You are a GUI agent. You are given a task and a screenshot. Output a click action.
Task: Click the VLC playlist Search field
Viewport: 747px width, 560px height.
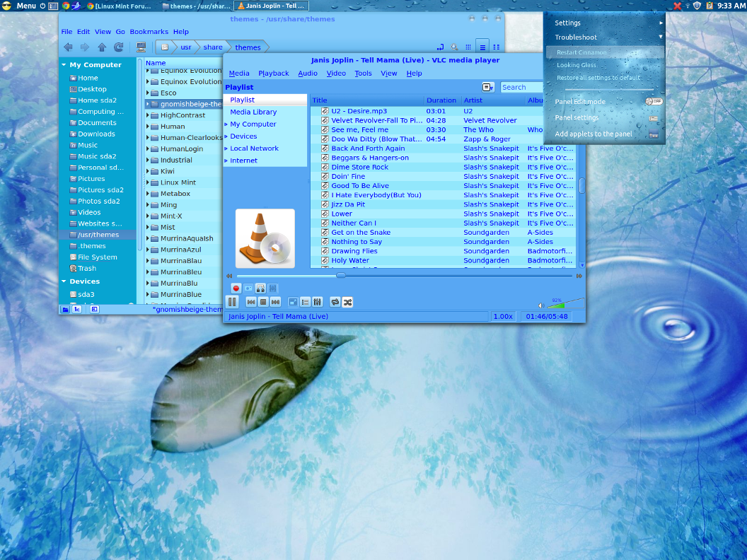[521, 87]
